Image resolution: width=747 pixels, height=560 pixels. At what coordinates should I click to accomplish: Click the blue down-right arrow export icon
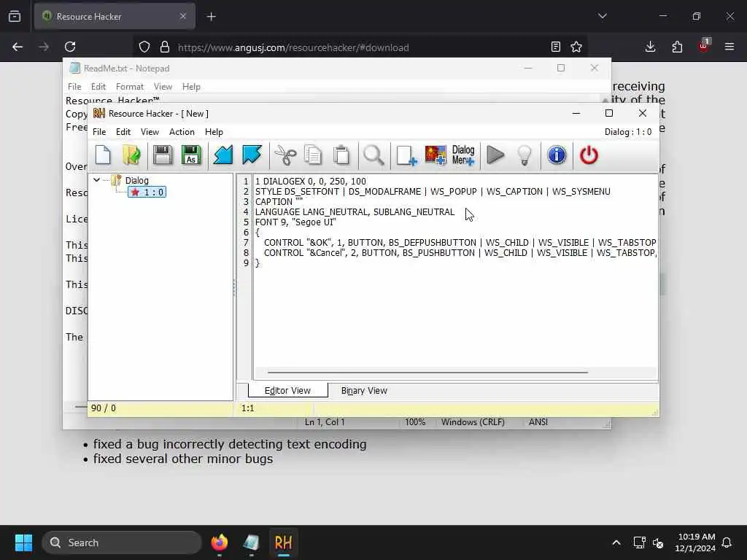(x=252, y=155)
